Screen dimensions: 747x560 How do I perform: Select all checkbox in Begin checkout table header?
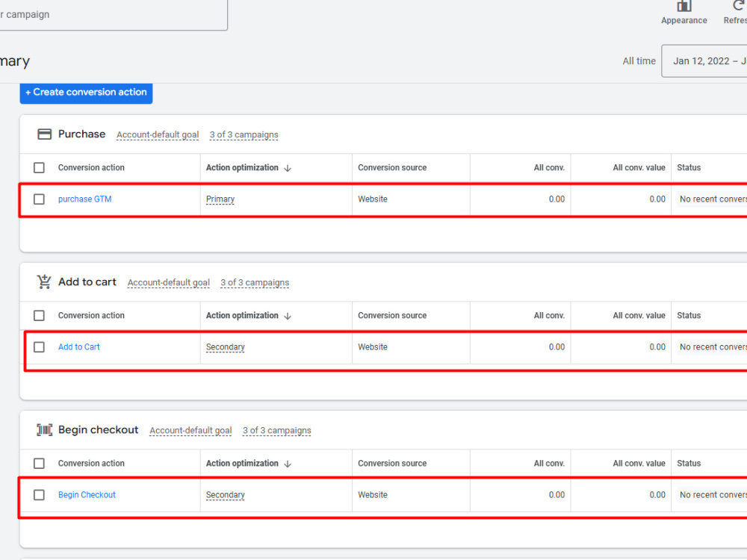click(39, 464)
